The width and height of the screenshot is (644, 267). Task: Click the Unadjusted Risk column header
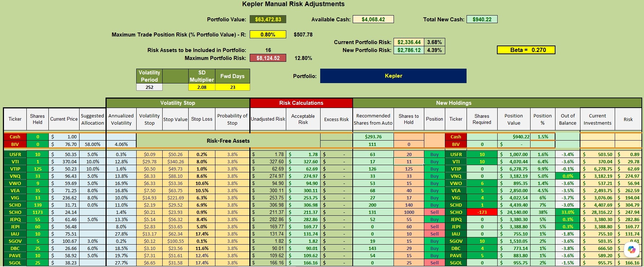(x=268, y=119)
